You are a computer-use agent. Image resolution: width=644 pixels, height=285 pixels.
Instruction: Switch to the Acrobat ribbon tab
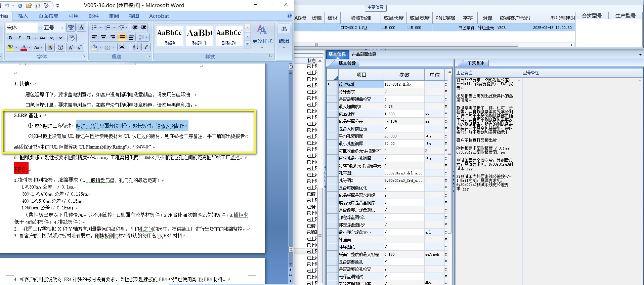(x=159, y=16)
